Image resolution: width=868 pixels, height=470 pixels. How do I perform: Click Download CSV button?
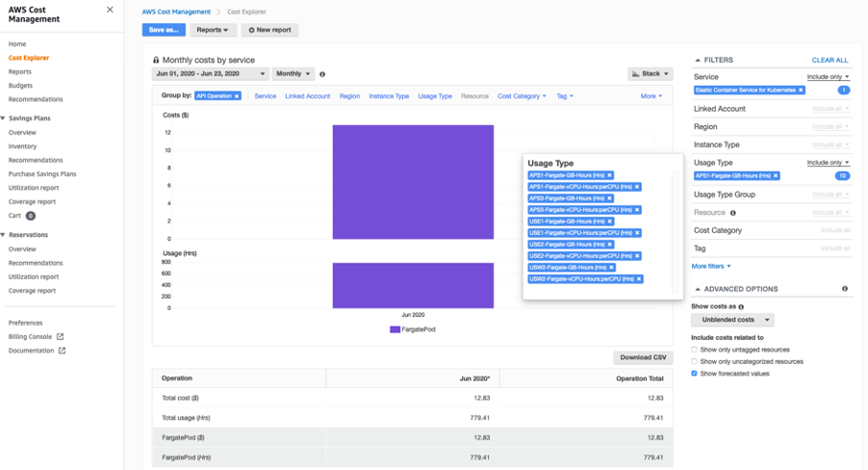(x=643, y=357)
